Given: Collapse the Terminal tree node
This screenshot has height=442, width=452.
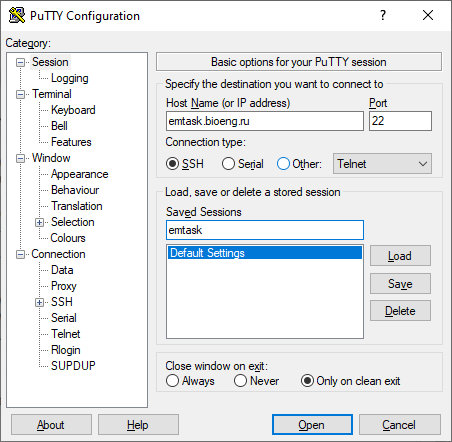Looking at the screenshot, I should click(x=20, y=94).
